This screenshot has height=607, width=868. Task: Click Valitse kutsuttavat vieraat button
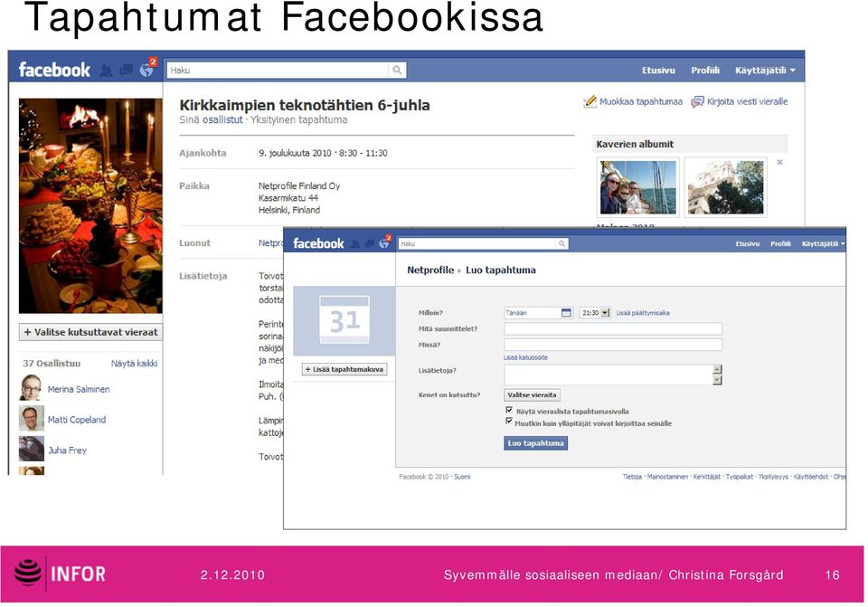[x=90, y=332]
